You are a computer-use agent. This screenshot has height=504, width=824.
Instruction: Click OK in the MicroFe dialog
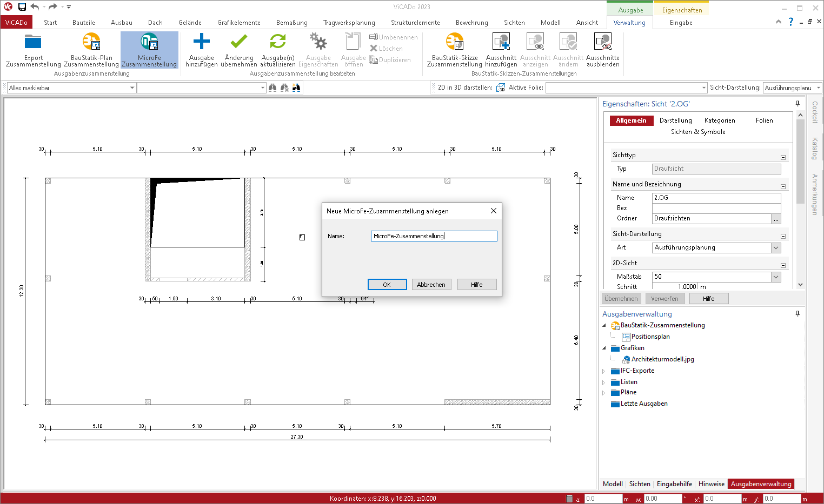click(387, 285)
